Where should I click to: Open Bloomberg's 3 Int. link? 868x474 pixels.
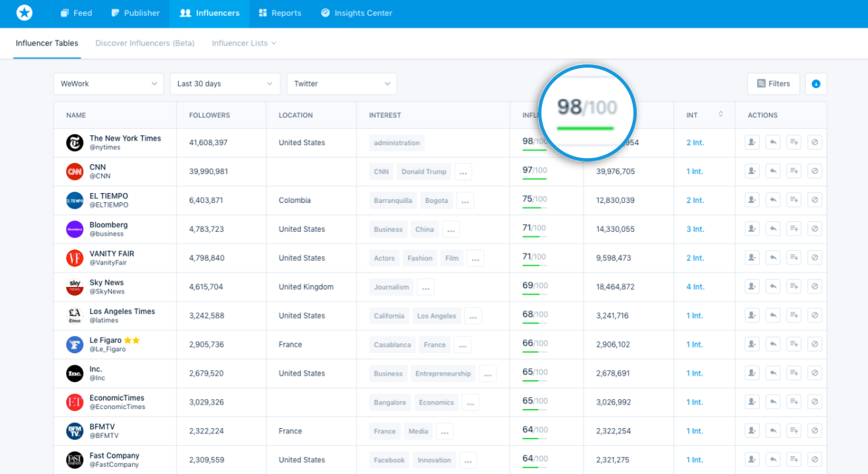click(x=695, y=229)
